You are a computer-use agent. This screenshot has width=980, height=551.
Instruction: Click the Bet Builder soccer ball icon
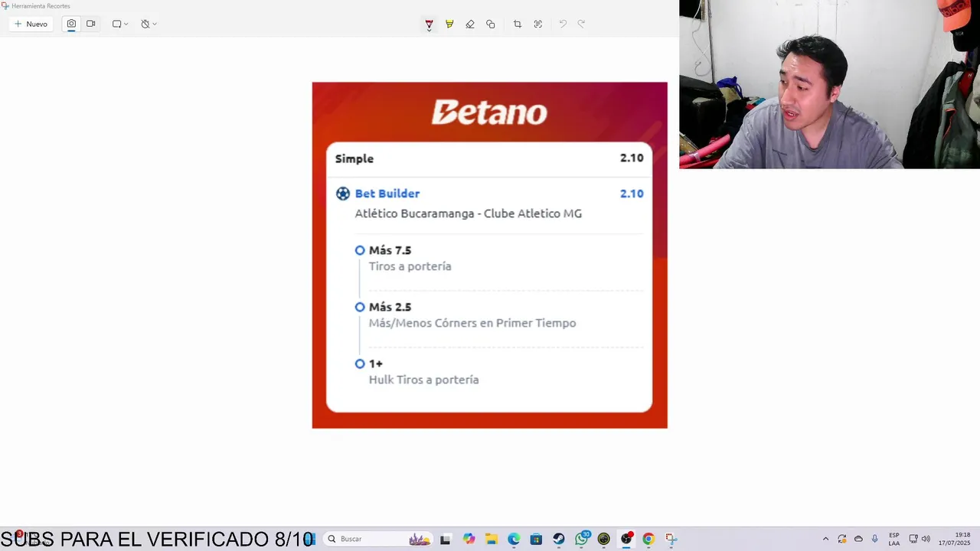pyautogui.click(x=343, y=194)
